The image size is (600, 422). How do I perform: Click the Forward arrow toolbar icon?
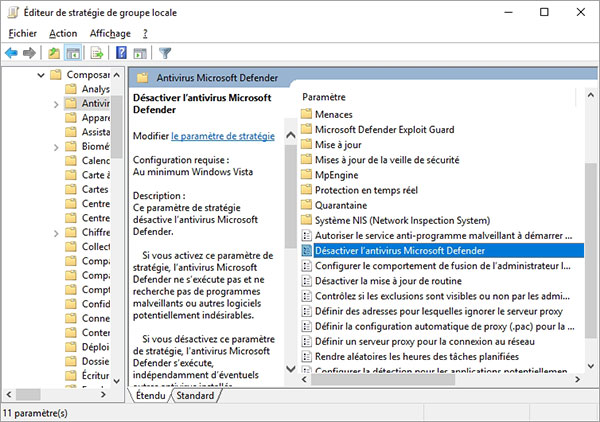pos(29,53)
